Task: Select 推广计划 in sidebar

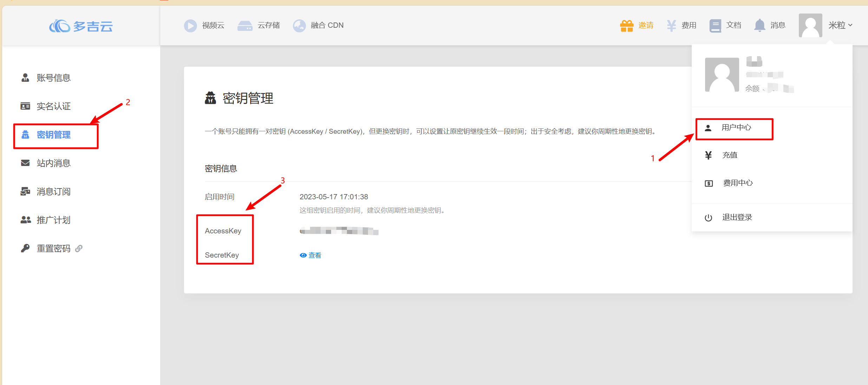Action: click(53, 220)
